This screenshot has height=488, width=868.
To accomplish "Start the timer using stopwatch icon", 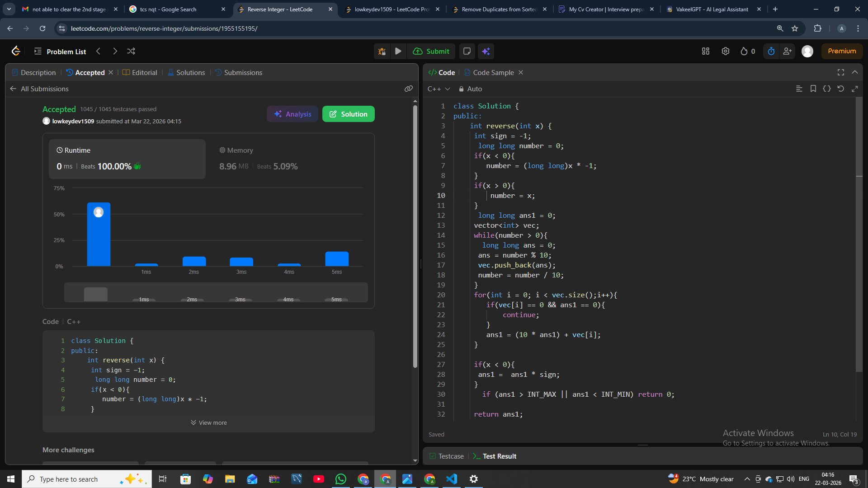I will pos(771,51).
